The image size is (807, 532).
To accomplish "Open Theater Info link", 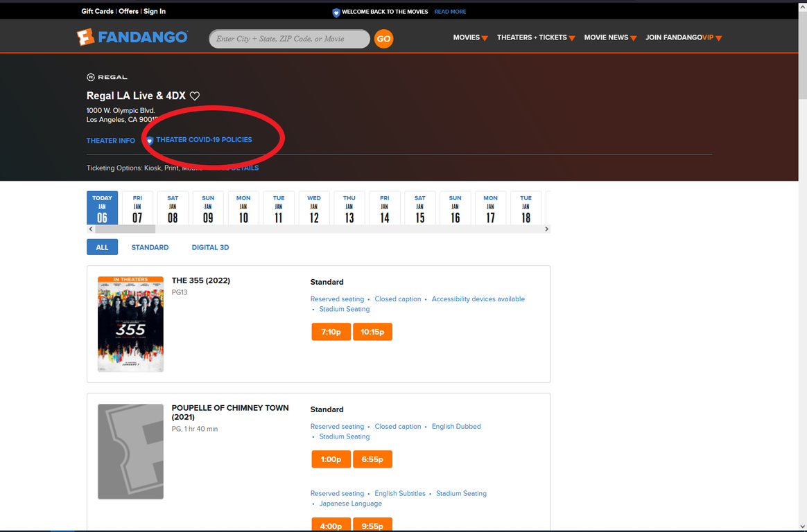I will [x=111, y=141].
